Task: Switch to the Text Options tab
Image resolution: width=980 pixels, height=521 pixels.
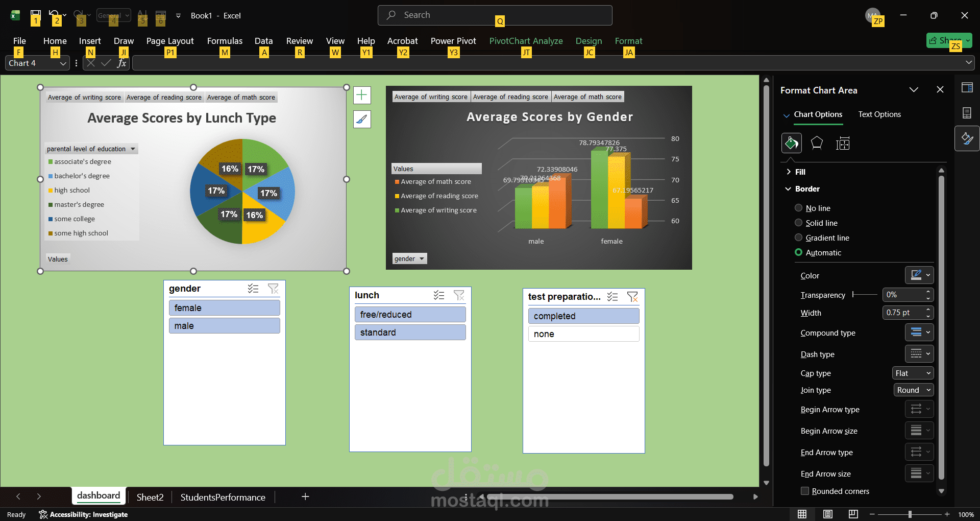Action: [879, 114]
